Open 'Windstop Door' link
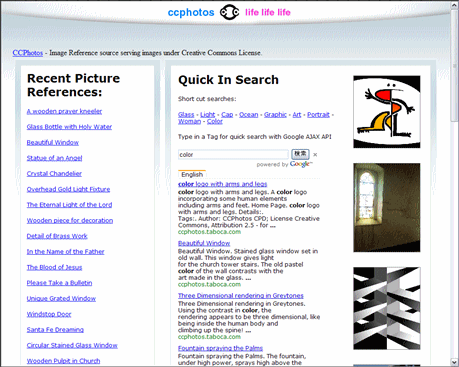The image size is (459, 367). tap(49, 314)
